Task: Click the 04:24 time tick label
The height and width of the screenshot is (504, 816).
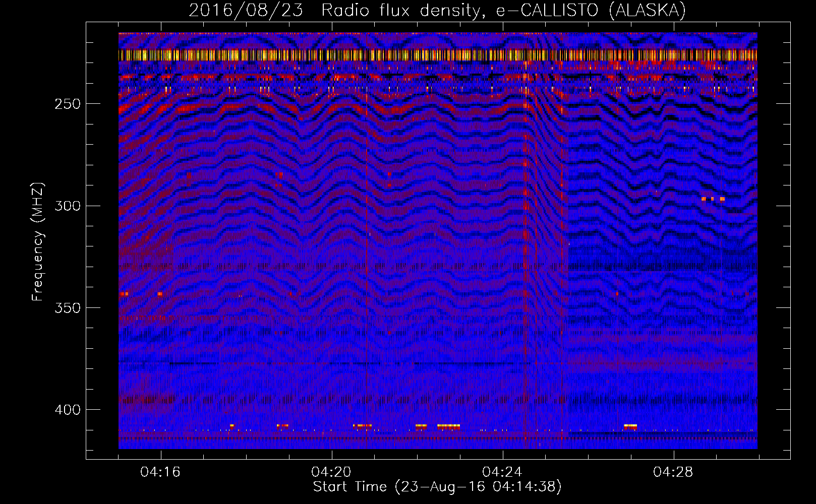Action: [502, 472]
